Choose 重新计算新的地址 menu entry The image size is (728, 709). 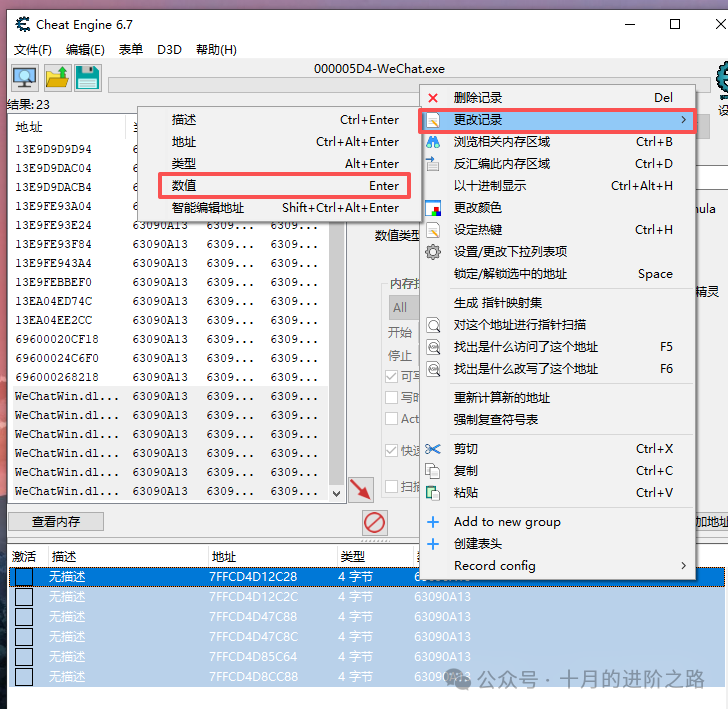pyautogui.click(x=557, y=398)
